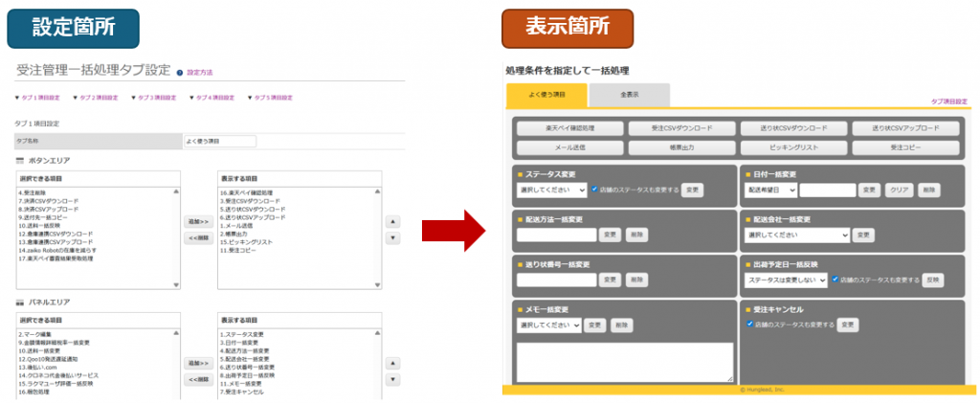This screenshot has height=404, width=980.
Task: Toggle store status checkbox under ステータス変更
Action: click(595, 190)
